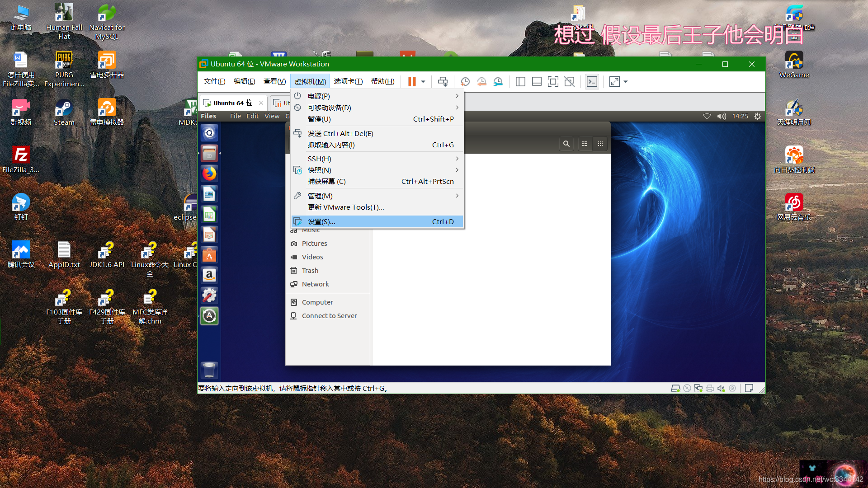Click Ubuntu 64位 virtual machine tab
The image size is (868, 488).
tap(232, 103)
